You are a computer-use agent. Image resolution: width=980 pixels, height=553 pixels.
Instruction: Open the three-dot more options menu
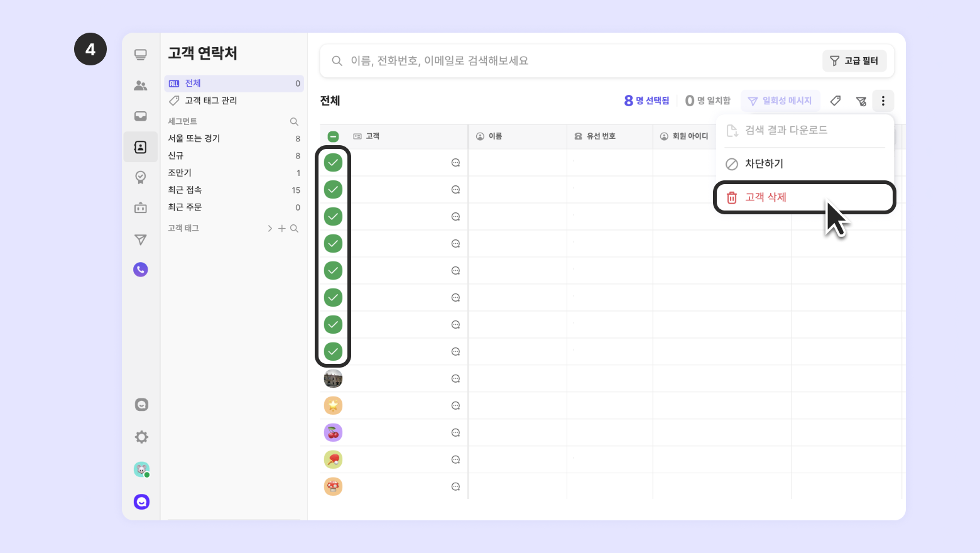(883, 101)
